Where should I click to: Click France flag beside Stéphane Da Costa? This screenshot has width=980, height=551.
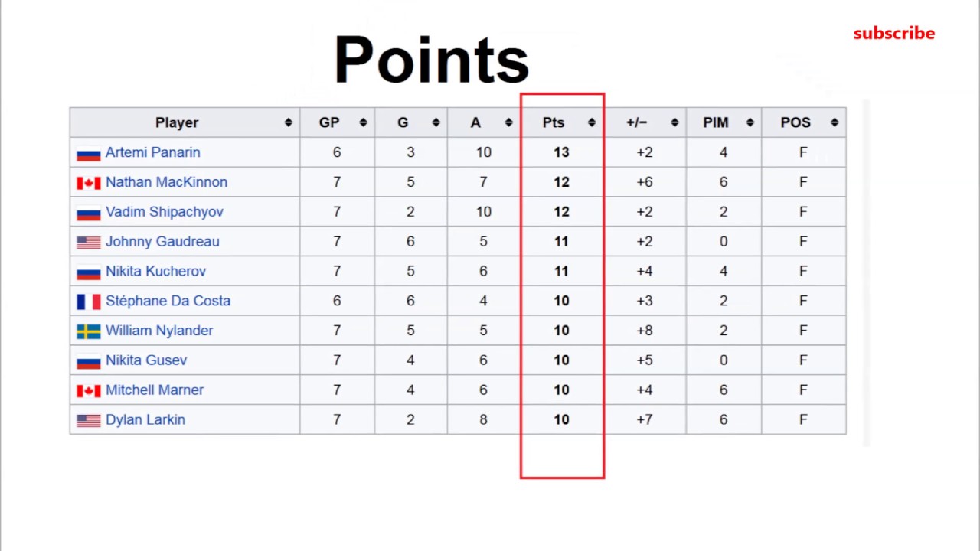[x=88, y=302]
